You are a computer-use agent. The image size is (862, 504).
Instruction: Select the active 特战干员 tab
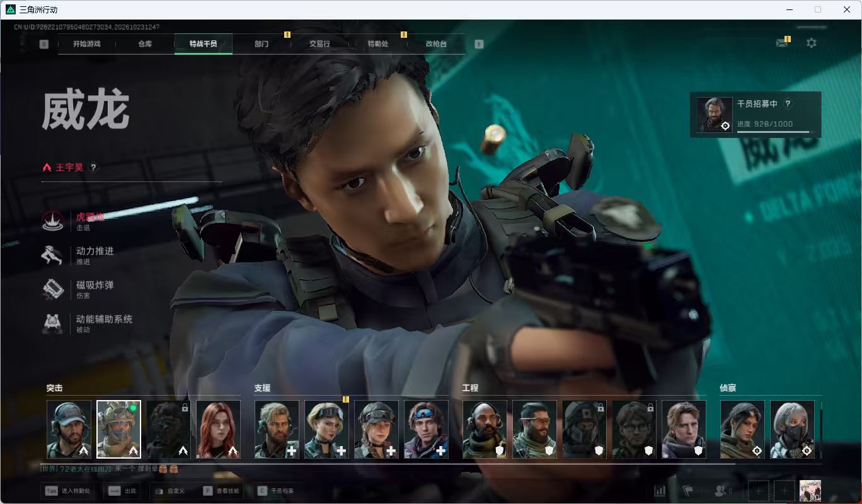click(203, 44)
